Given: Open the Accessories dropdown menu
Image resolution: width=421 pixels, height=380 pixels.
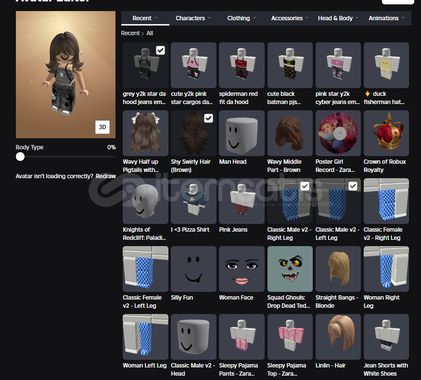Looking at the screenshot, I should click(x=290, y=18).
